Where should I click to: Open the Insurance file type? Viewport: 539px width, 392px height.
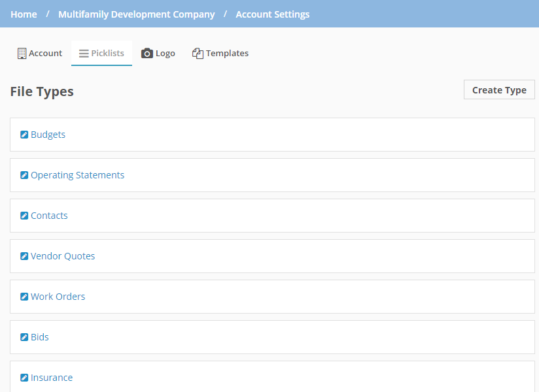52,378
